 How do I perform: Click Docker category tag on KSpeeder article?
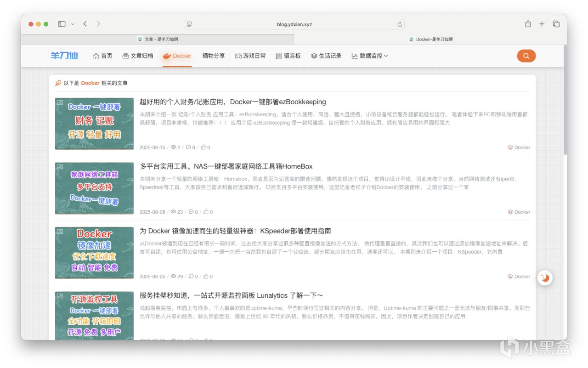pyautogui.click(x=519, y=277)
